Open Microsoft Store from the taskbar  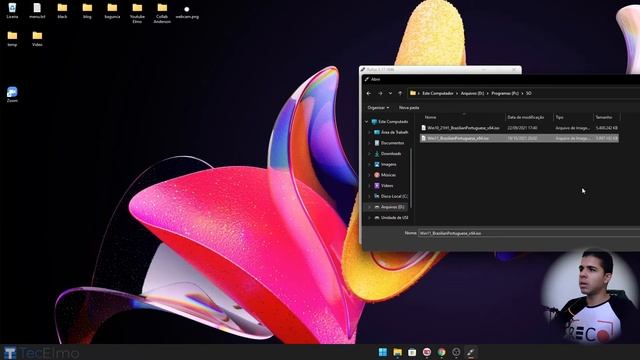(412, 352)
